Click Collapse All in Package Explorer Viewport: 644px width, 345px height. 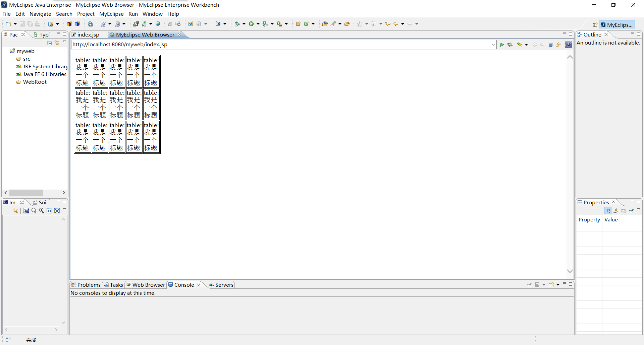click(x=49, y=43)
